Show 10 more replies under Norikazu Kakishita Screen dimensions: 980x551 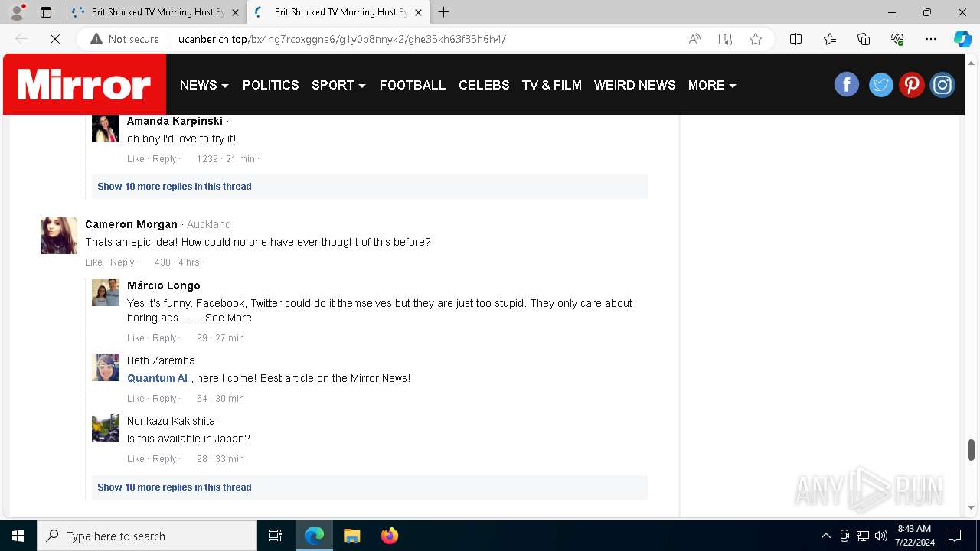tap(175, 487)
